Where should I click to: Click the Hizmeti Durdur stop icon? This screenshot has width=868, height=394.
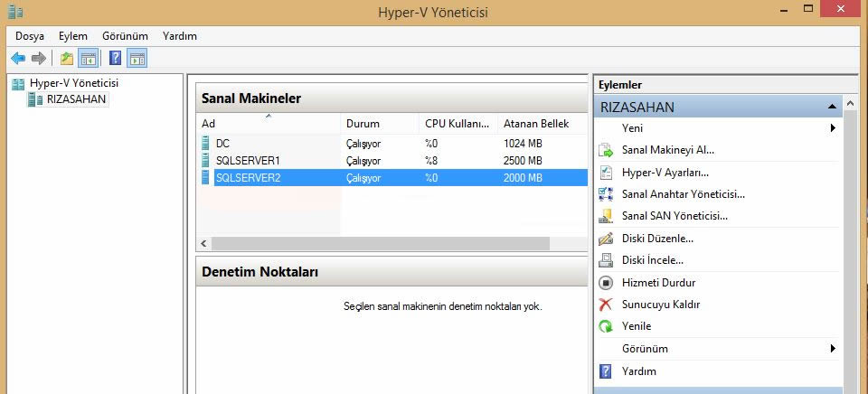coord(606,283)
